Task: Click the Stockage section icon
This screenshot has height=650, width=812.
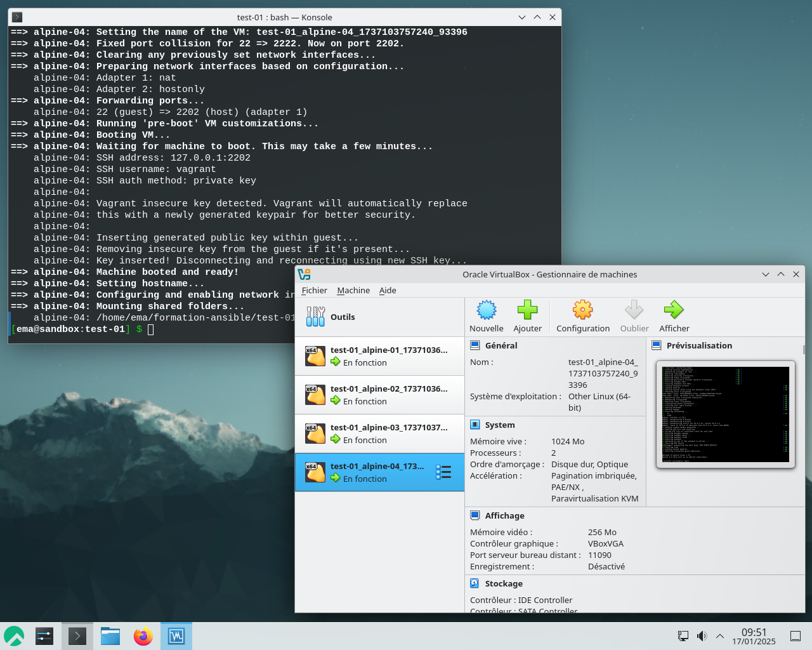Action: click(475, 583)
